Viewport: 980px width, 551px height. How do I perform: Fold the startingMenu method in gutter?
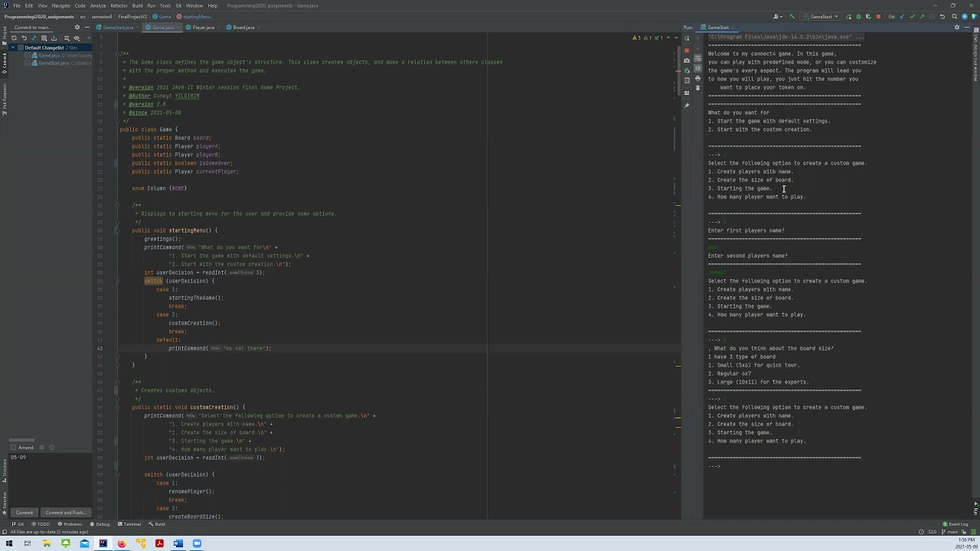117,230
